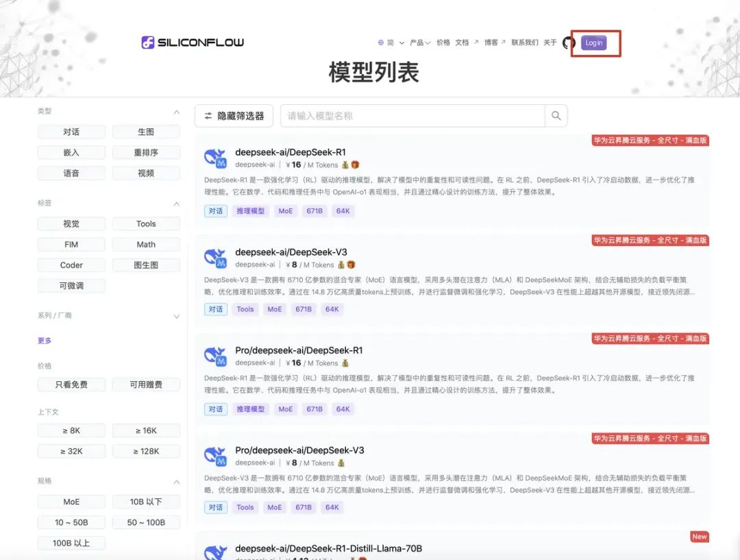The width and height of the screenshot is (740, 560).
Task: Click the gift icon on deepseek-ai/DeepSeek-V3
Action: 351,265
